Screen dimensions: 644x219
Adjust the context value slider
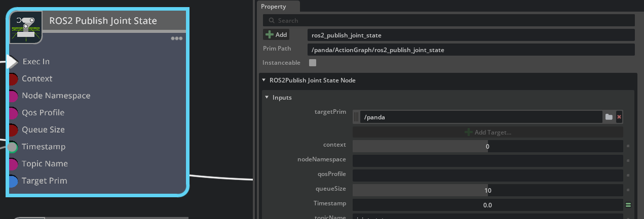coord(488,146)
